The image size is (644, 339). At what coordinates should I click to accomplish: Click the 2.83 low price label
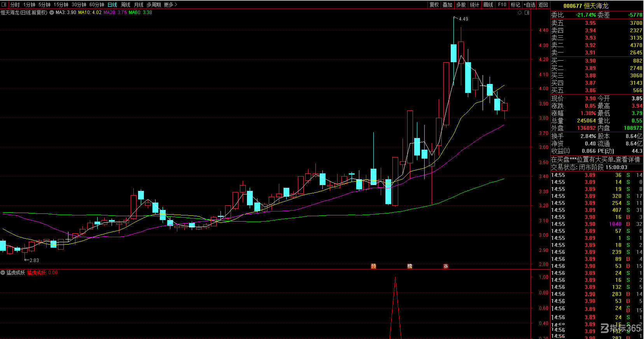click(34, 260)
